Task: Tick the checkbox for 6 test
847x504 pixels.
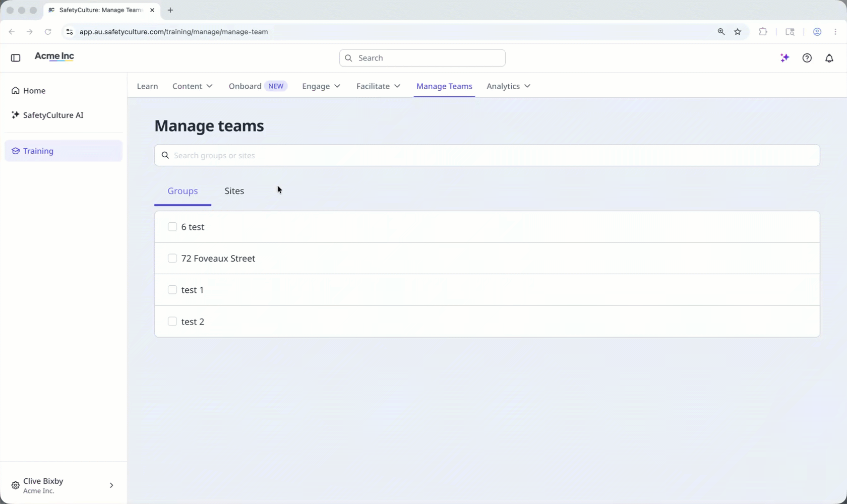Action: tap(172, 227)
